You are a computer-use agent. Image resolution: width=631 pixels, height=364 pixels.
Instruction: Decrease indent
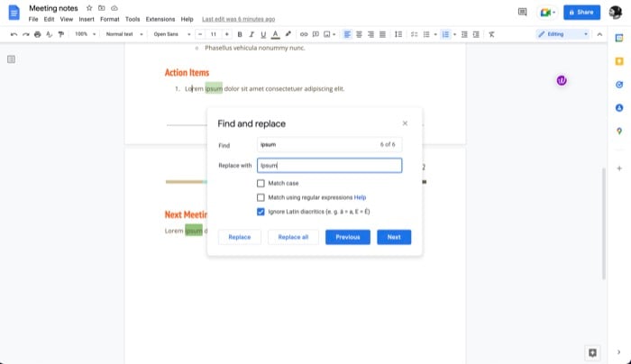point(464,34)
